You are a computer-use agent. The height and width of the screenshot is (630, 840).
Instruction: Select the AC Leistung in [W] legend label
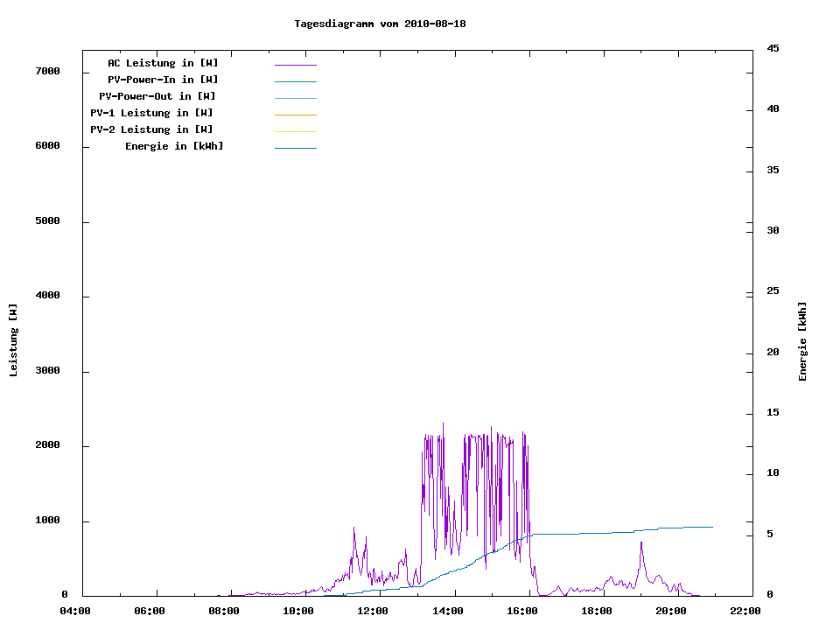pos(163,63)
